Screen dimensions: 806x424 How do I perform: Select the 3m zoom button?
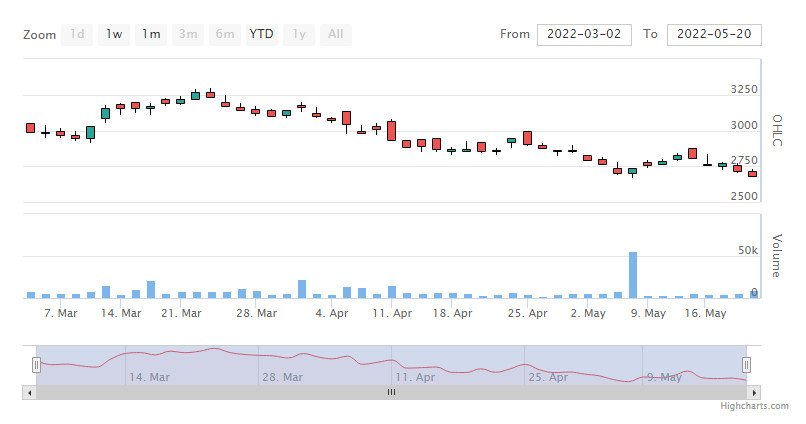pyautogui.click(x=188, y=34)
